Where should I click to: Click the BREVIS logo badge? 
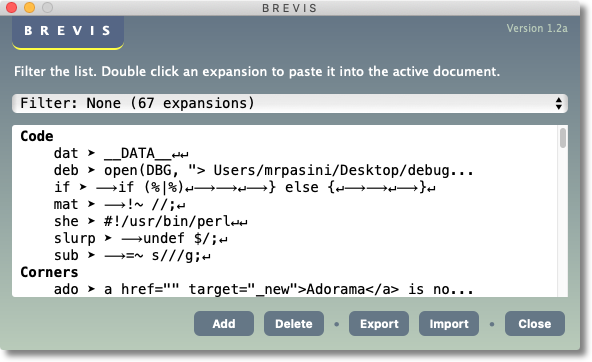point(68,32)
